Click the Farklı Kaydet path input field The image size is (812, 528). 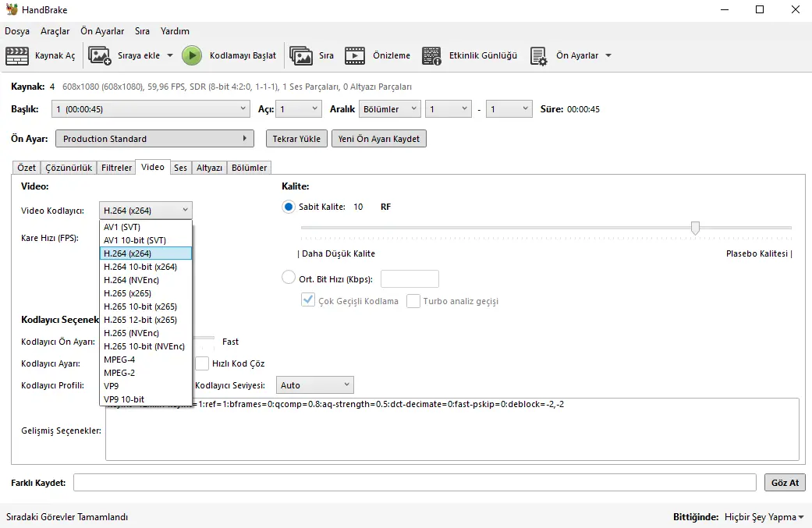[x=415, y=483]
